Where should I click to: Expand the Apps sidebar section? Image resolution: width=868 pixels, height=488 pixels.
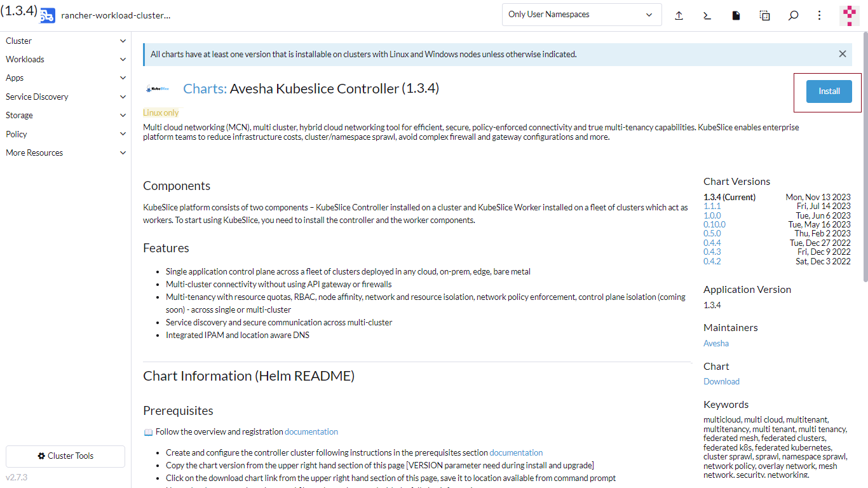pyautogui.click(x=66, y=78)
